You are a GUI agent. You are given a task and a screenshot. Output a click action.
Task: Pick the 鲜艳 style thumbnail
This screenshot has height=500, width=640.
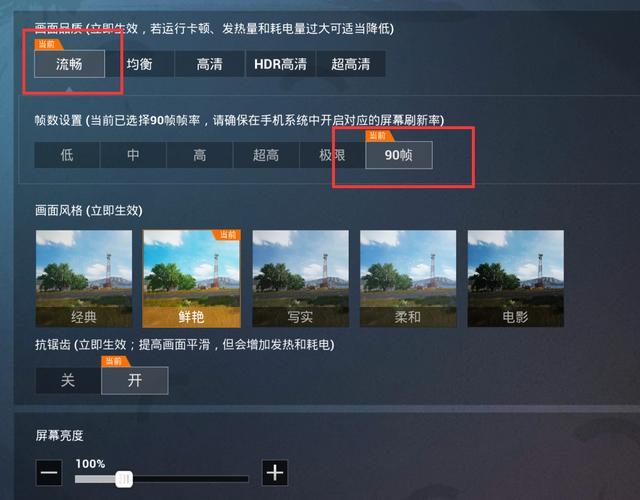(x=191, y=278)
